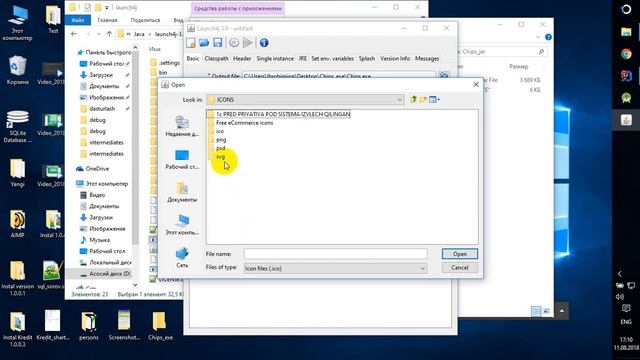The width and height of the screenshot is (640, 360).
Task: Select Этот компьютер in Explorer navigation tree
Action: (x=102, y=184)
